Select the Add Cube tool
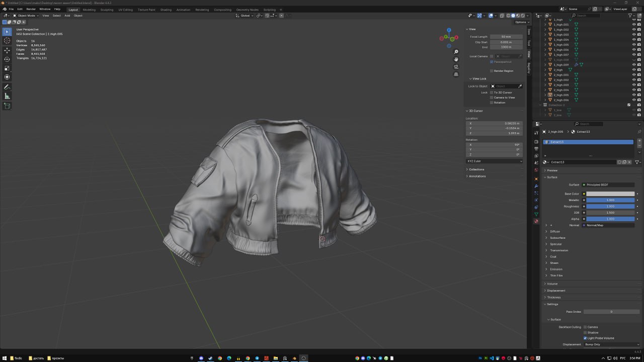The image size is (644, 362). click(7, 106)
